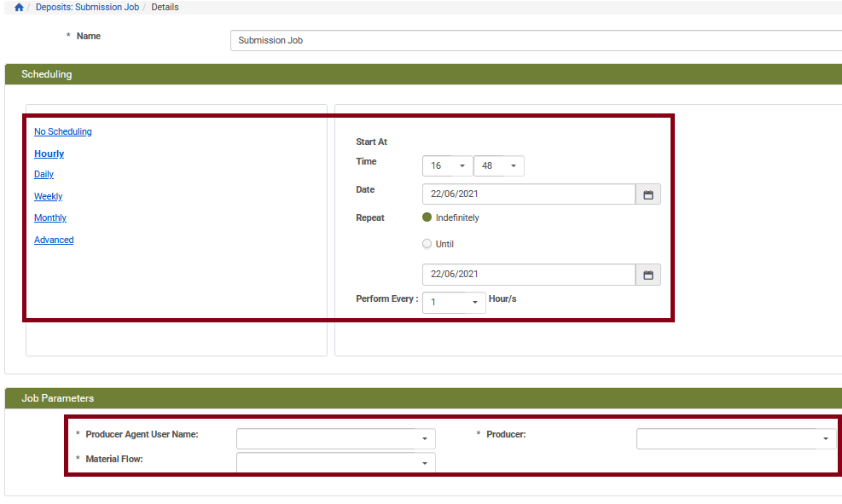
Task: Open the Perform Every interval dropdown
Action: 454,302
